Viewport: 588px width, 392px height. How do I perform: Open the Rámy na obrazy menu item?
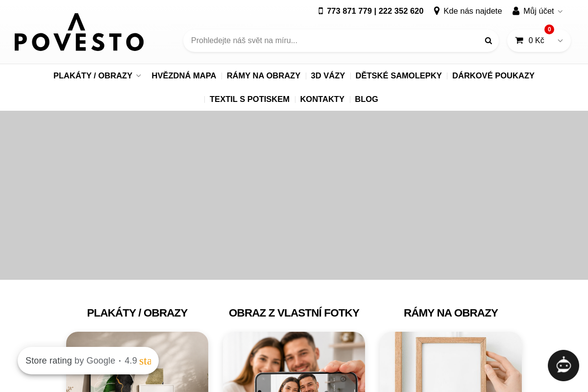coord(264,76)
